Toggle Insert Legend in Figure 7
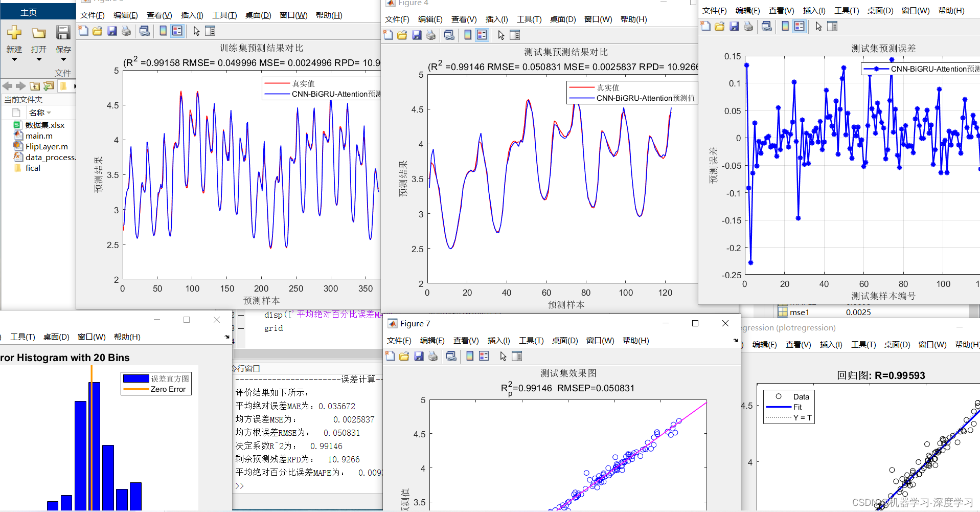The width and height of the screenshot is (980, 512). click(484, 356)
